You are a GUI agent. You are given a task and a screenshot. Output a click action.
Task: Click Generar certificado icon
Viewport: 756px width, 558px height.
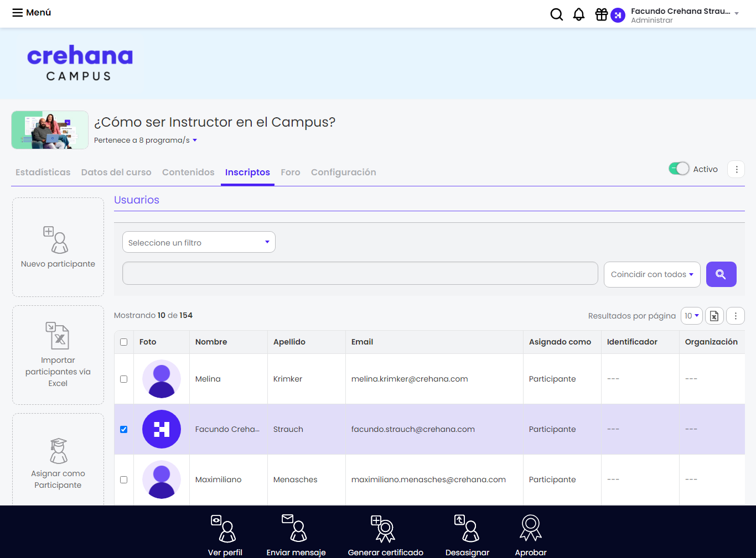click(x=383, y=529)
